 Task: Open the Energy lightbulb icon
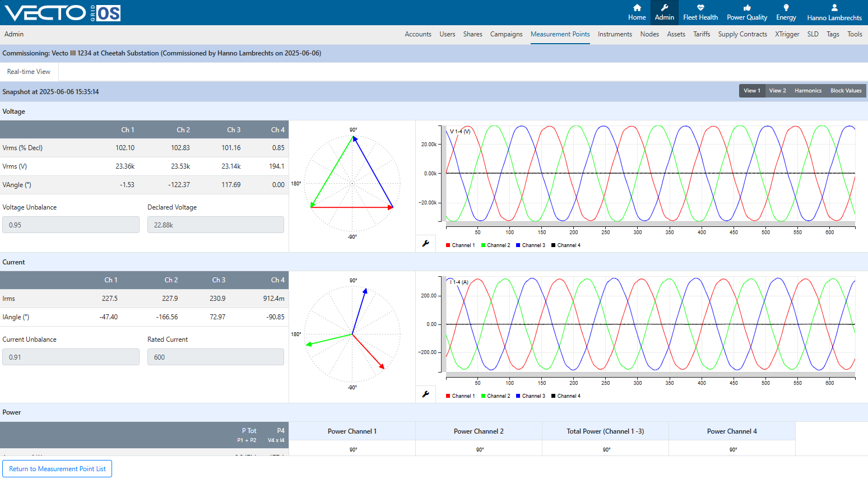point(786,8)
